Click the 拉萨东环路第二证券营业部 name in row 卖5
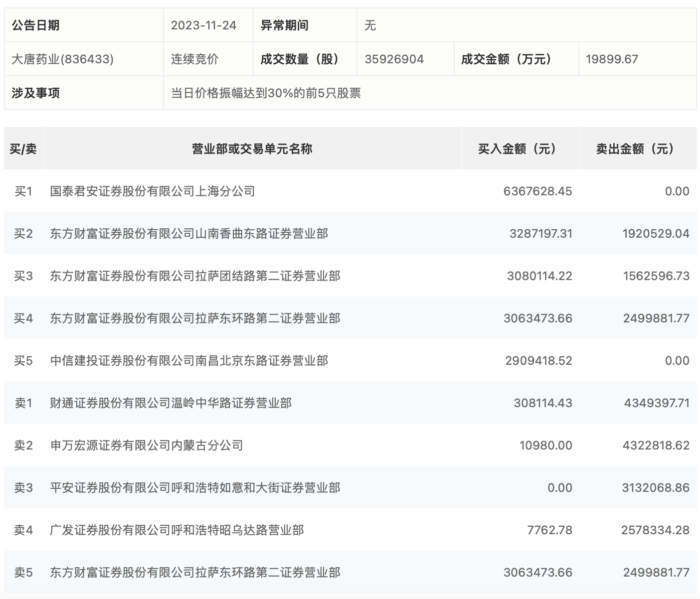700x599 pixels. click(195, 573)
